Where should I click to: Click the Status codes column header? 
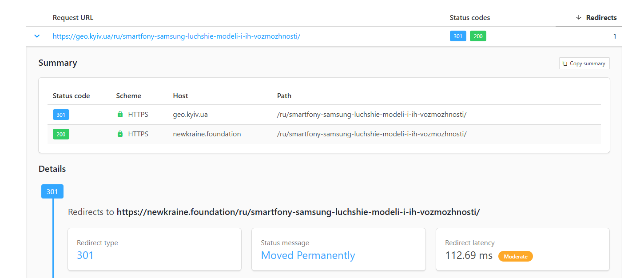tap(469, 18)
